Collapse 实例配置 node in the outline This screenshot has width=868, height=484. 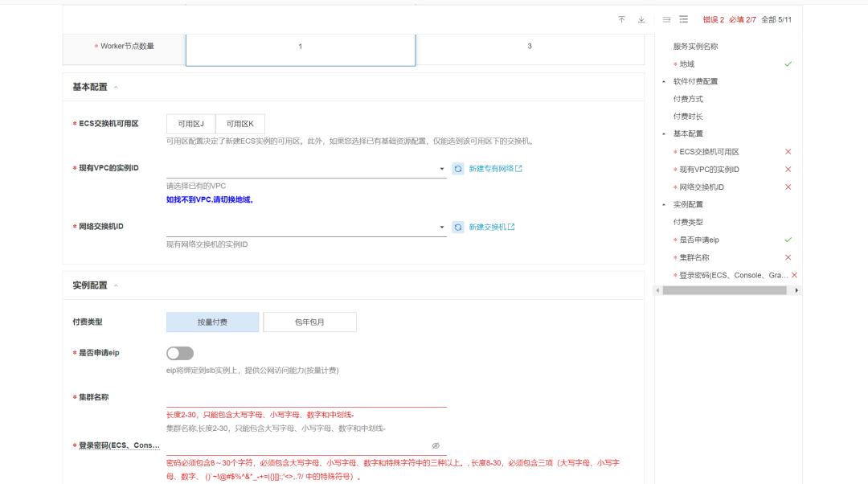(664, 205)
